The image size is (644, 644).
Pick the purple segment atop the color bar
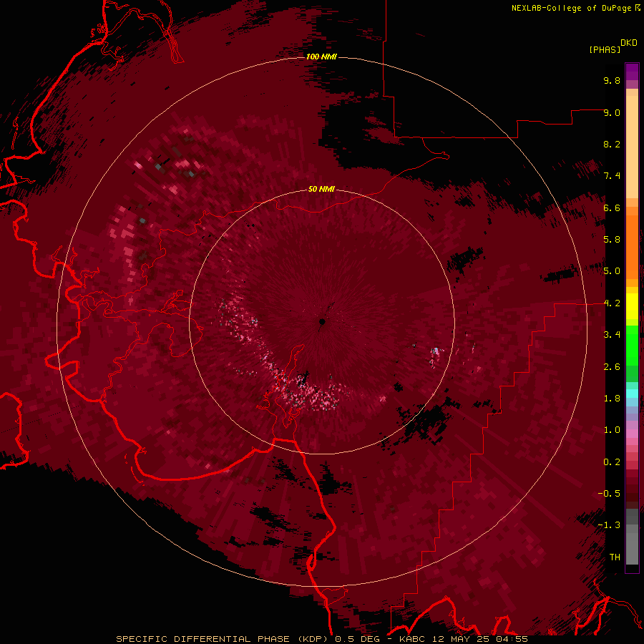tap(632, 72)
